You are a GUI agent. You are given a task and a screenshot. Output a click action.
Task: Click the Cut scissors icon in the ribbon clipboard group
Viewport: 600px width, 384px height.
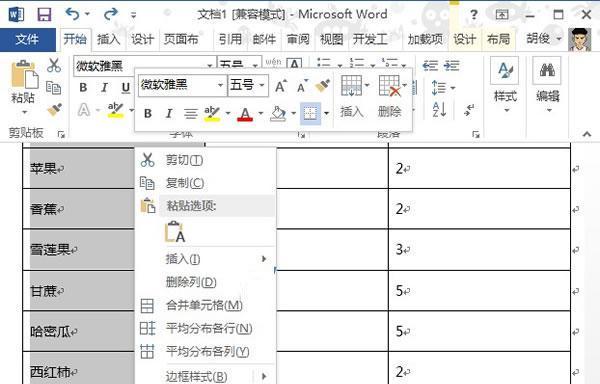coord(54,65)
